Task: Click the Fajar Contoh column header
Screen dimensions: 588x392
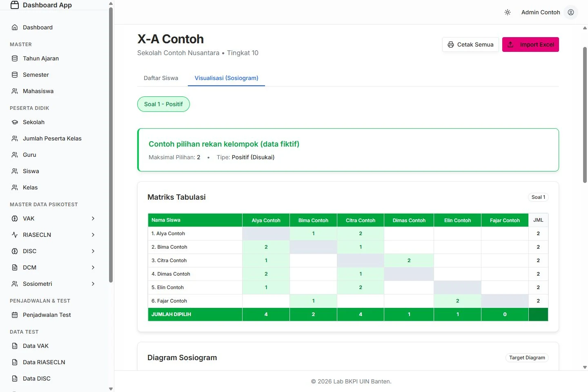Action: [505, 220]
